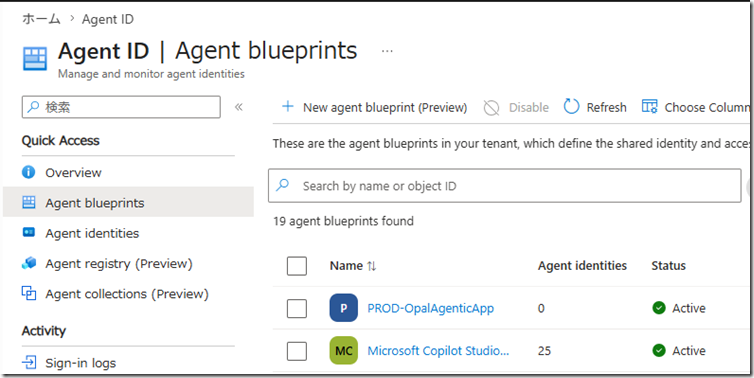This screenshot has width=754, height=378.
Task: Click the Name column sort arrows
Action: (372, 266)
